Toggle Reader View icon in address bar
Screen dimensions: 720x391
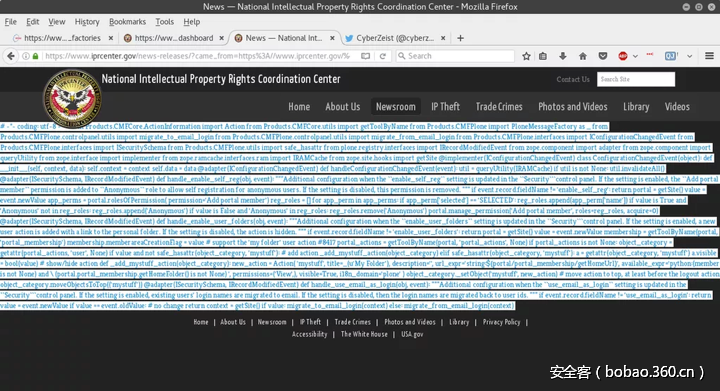(x=365, y=56)
